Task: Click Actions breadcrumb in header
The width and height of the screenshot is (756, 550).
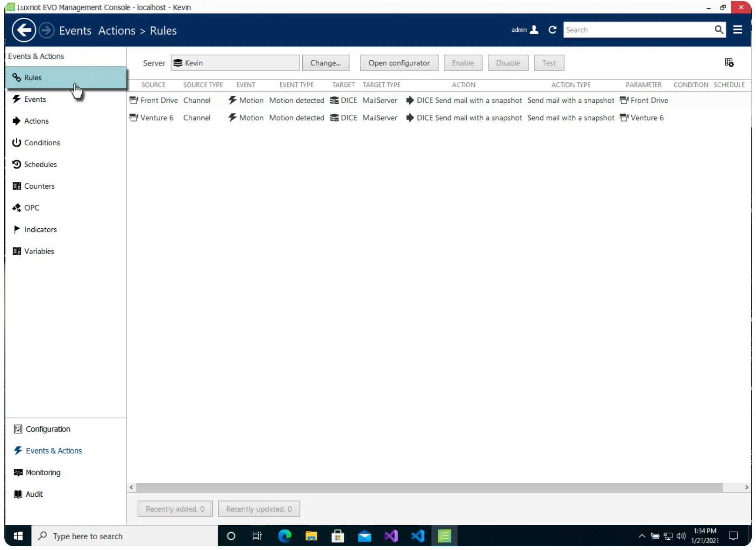Action: pos(117,31)
